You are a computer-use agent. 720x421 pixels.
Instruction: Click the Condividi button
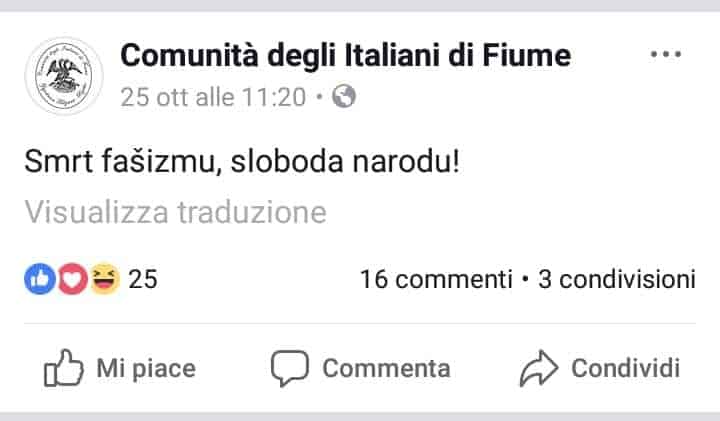[600, 368]
